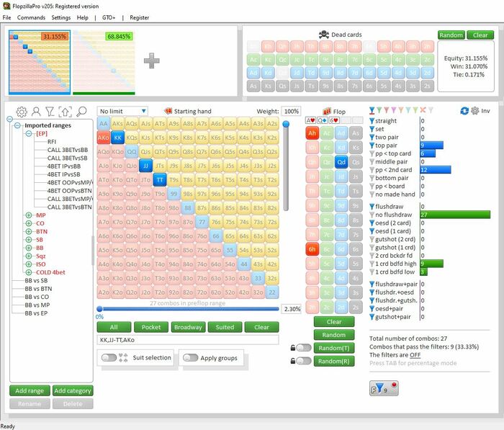Click the orange X clear-filters icon
This screenshot has height=430, width=504.
423,110
